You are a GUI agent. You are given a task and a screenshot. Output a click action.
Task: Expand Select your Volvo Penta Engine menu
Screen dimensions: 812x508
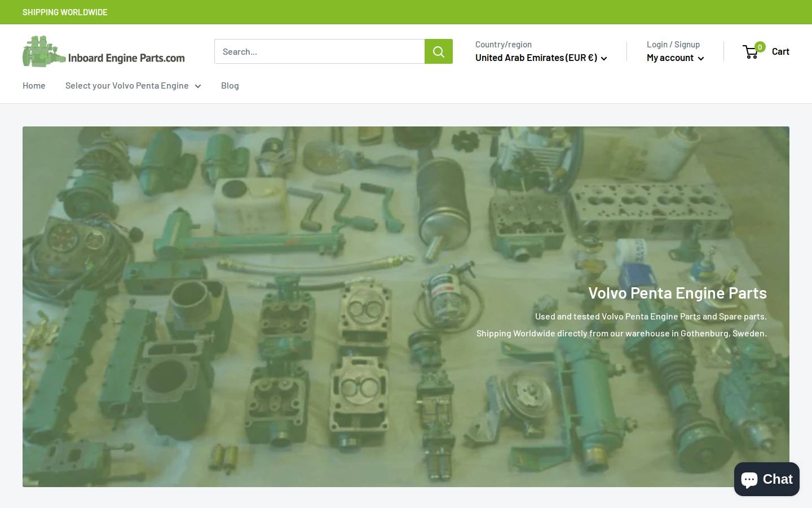(133, 86)
